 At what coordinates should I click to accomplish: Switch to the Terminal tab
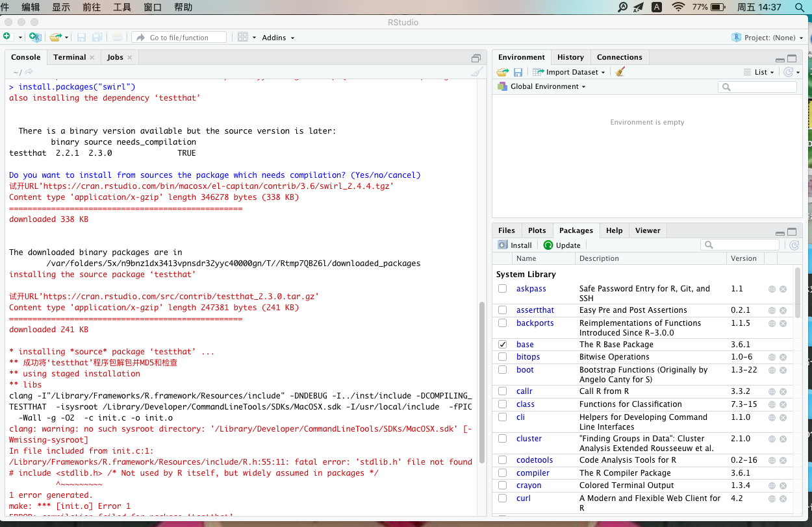70,56
